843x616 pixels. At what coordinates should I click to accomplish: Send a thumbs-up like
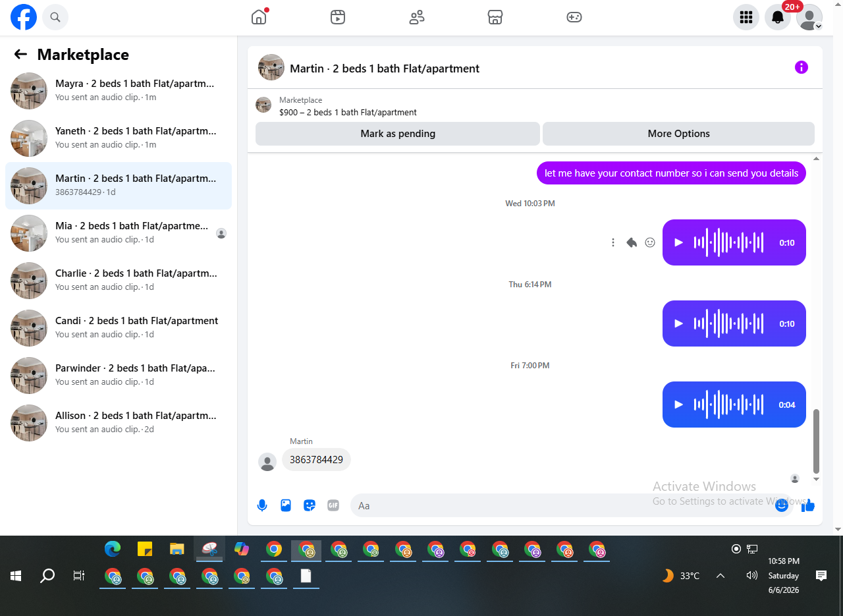coord(808,505)
